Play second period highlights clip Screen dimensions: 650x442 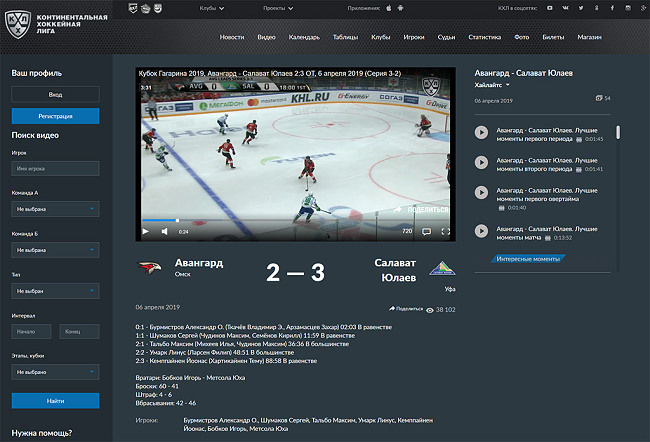click(x=481, y=162)
